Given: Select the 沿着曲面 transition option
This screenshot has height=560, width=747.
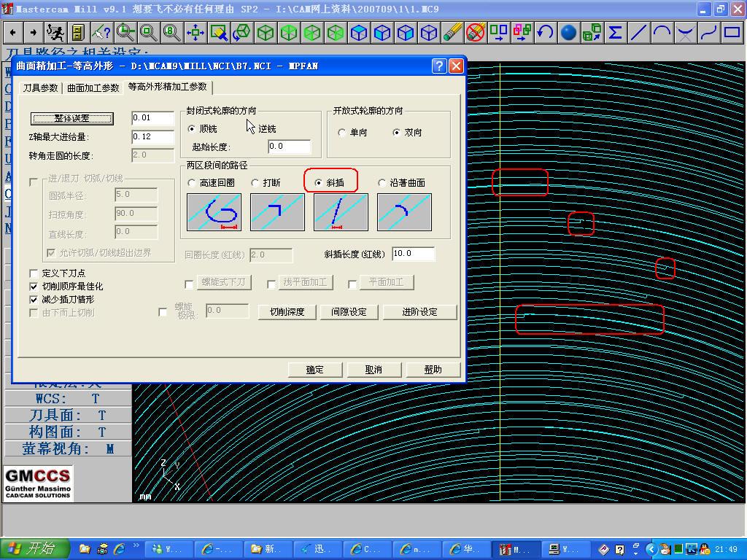Looking at the screenshot, I should pyautogui.click(x=382, y=183).
